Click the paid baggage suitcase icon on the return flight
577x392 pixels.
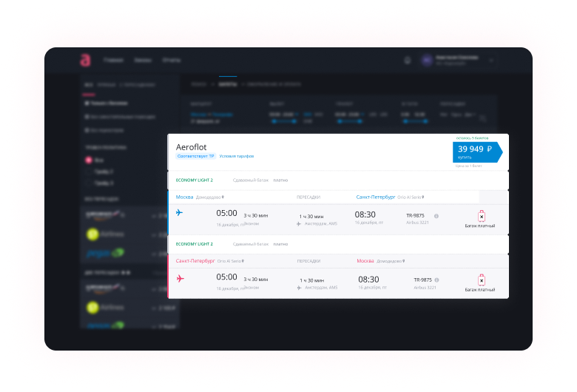point(482,280)
